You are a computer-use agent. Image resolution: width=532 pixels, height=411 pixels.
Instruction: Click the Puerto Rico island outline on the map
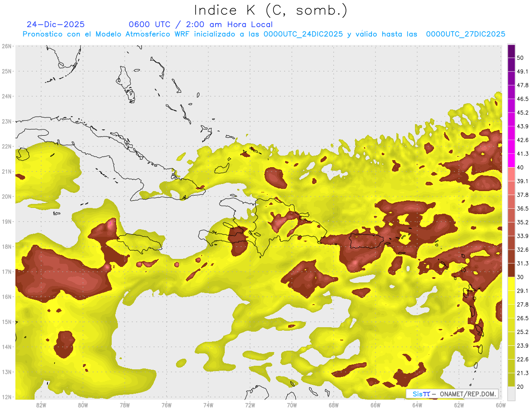tap(367, 242)
